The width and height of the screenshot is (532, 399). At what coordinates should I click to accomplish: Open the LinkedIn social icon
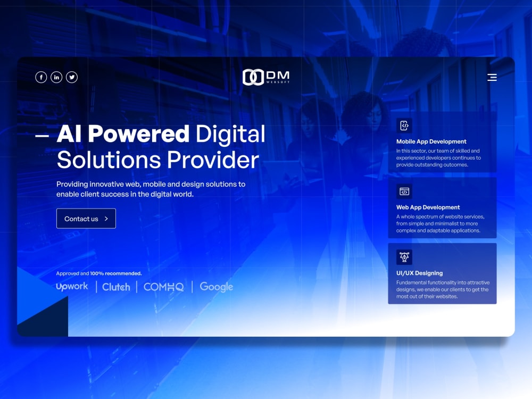click(x=56, y=77)
